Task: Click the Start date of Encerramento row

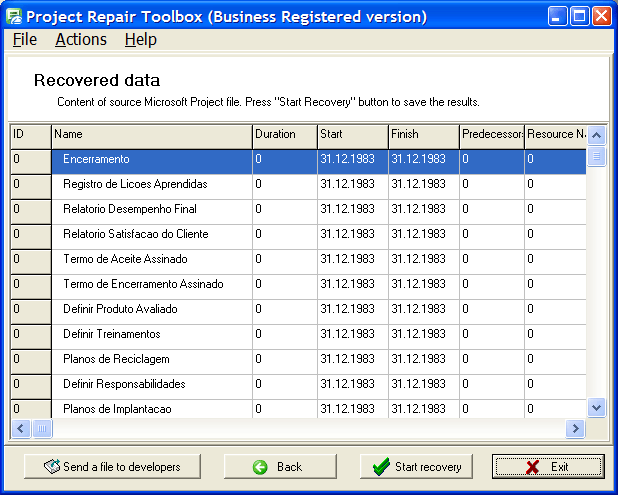Action: [x=353, y=162]
